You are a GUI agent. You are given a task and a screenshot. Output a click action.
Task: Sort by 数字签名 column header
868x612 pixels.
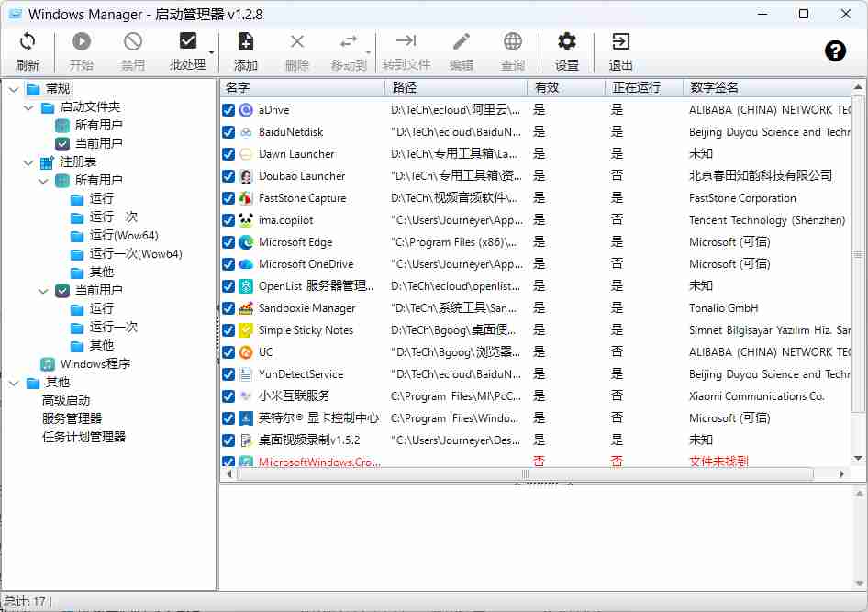[x=714, y=88]
